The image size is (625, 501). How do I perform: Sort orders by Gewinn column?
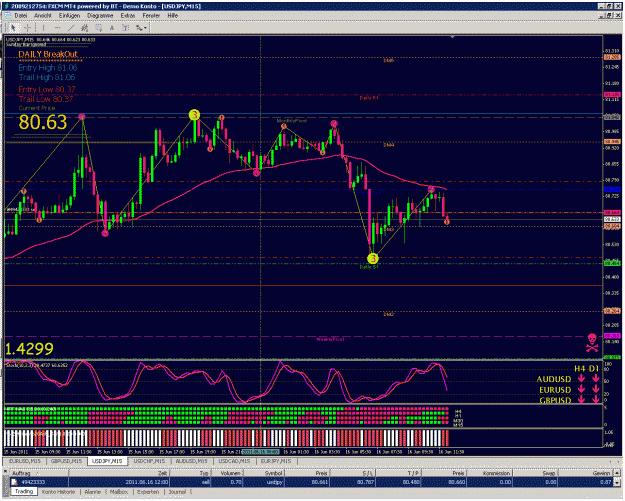point(586,473)
